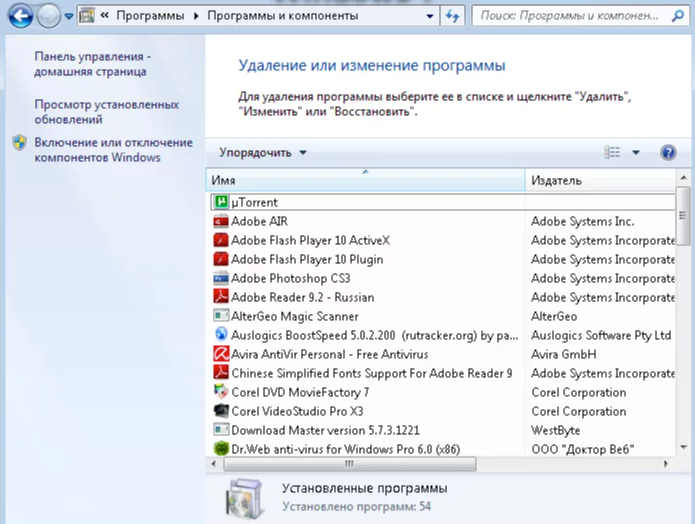Select AlterGeo Magic Scanner icon
Screen dimensions: 695x524
[221, 316]
